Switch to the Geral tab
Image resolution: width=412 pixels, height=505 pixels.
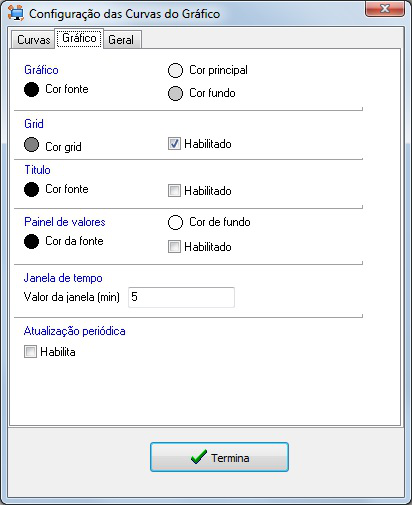tap(121, 40)
